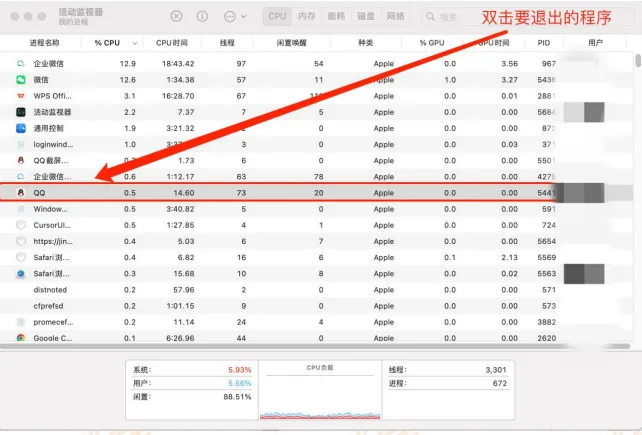Sort by the 种类 column header
Viewport: 642px width, 435px height.
click(x=366, y=43)
